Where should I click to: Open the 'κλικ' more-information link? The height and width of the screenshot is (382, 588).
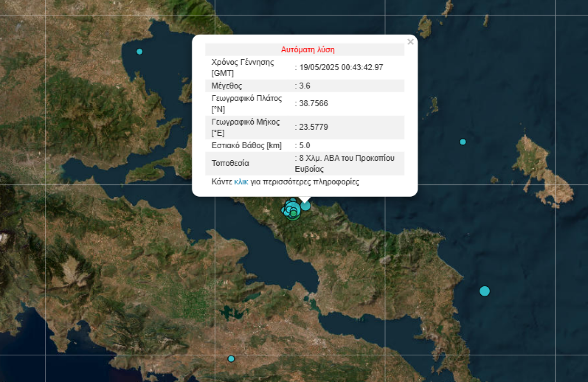click(x=241, y=182)
